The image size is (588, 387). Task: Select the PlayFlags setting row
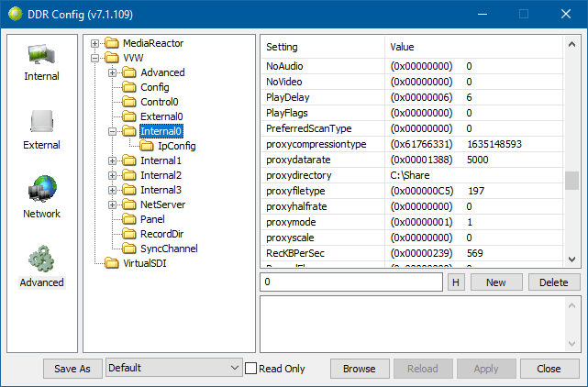(412, 113)
